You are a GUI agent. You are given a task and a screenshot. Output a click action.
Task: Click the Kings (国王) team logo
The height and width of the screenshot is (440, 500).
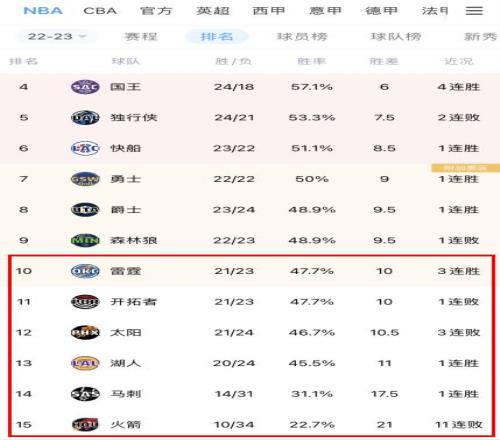pyautogui.click(x=85, y=87)
